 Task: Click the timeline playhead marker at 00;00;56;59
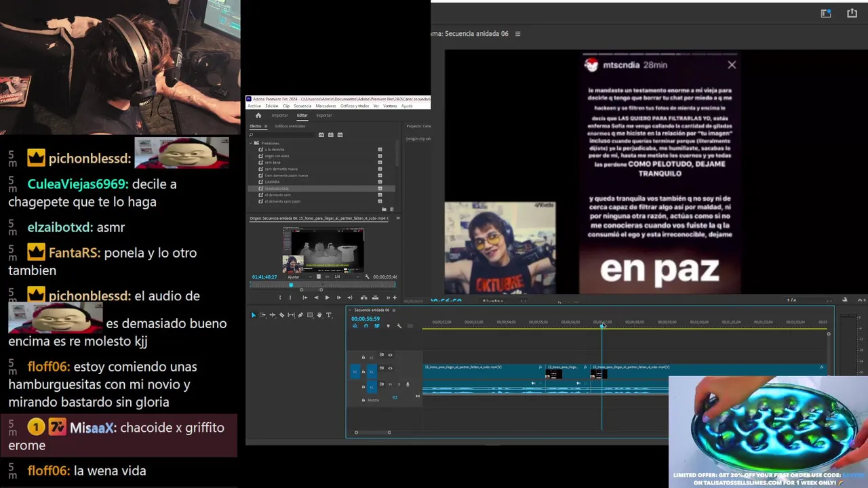click(x=601, y=326)
